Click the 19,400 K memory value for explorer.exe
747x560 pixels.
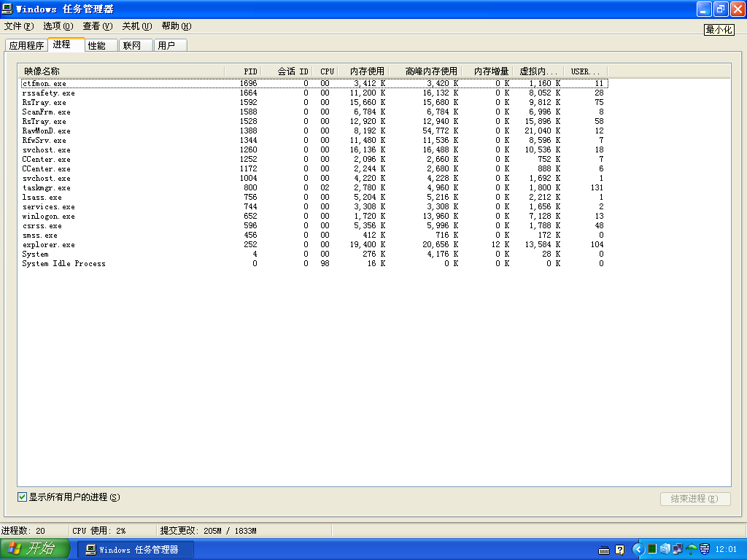(368, 245)
